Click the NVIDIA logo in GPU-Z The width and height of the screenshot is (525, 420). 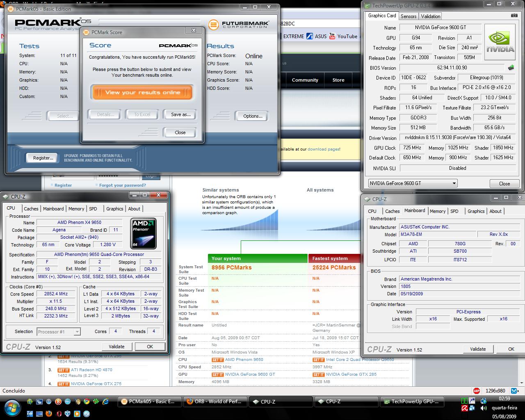point(500,43)
